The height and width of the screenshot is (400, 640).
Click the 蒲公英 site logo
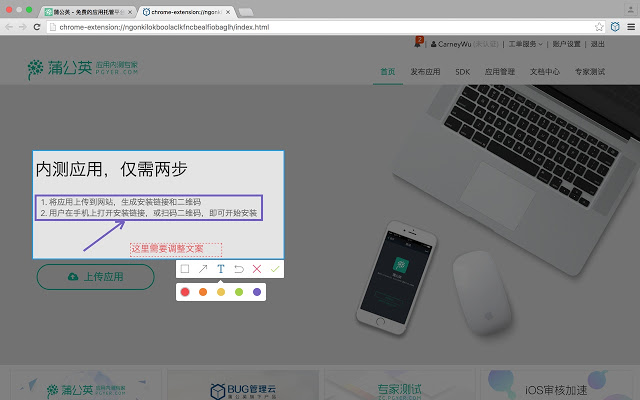pos(83,69)
